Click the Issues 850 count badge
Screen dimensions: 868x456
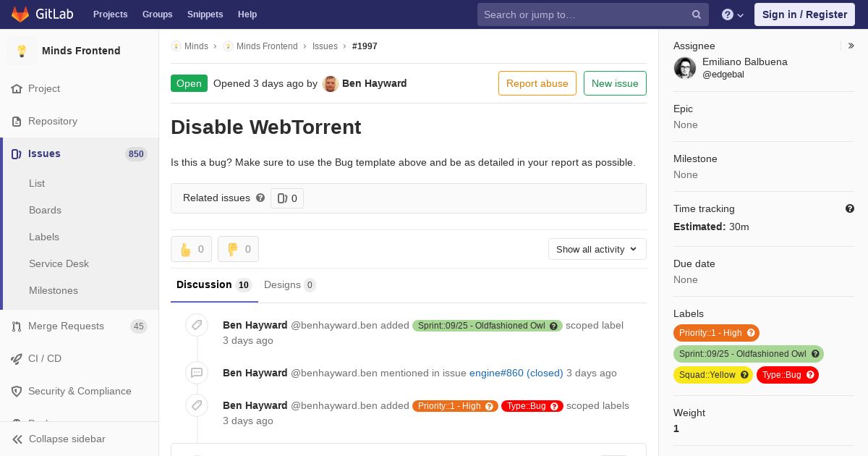pyautogui.click(x=136, y=154)
